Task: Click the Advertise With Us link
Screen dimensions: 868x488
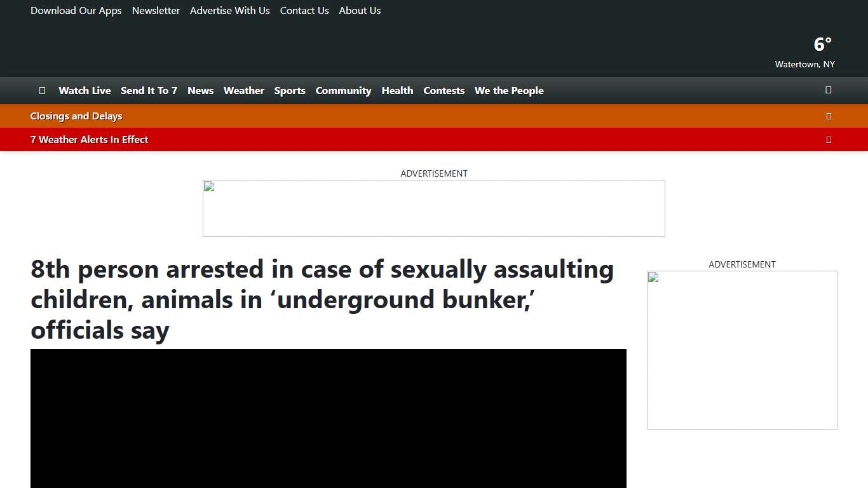Action: (229, 10)
